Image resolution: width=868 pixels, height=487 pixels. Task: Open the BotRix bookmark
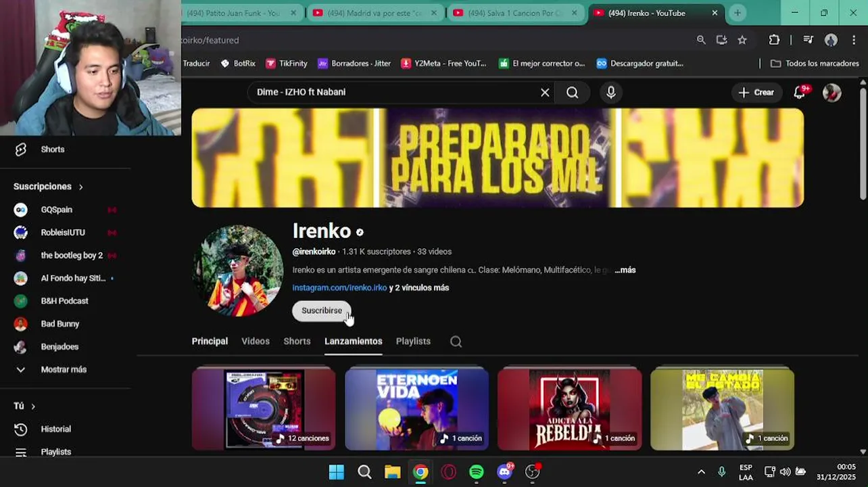[x=238, y=64]
